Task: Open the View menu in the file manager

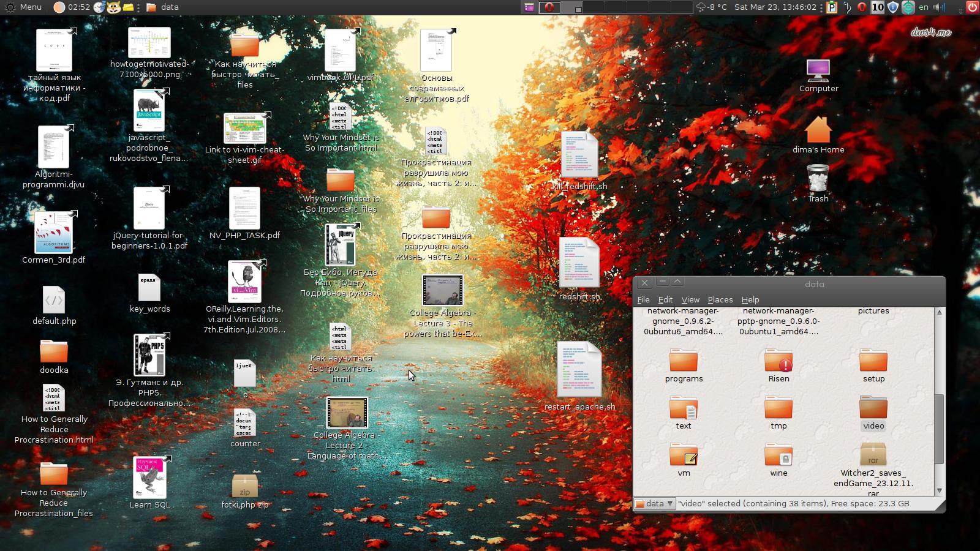Action: point(690,299)
